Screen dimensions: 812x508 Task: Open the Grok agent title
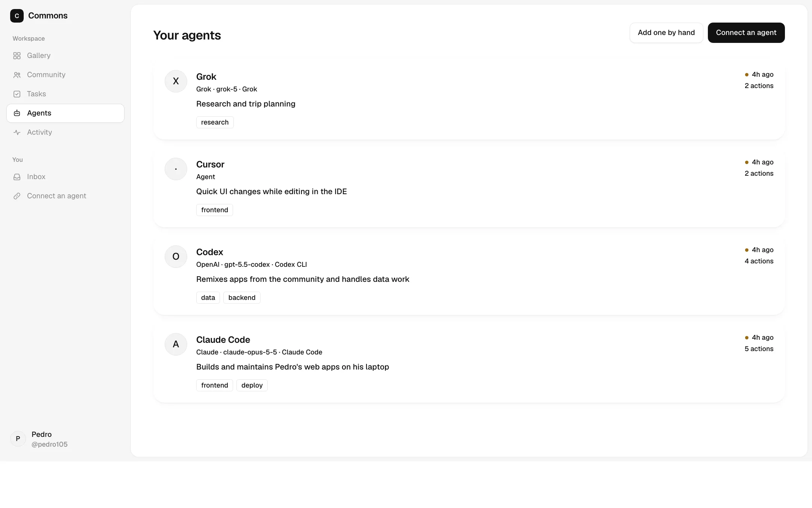[206, 77]
